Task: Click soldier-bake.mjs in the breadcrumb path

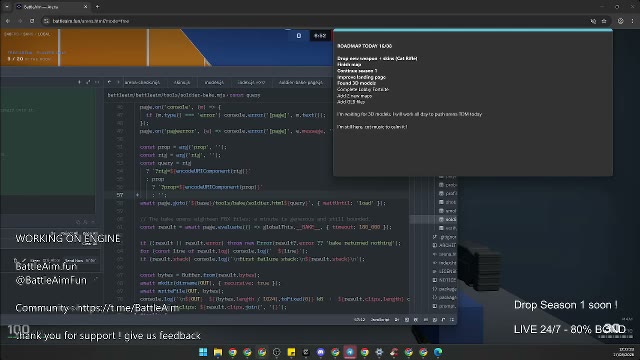Action: click(204, 95)
